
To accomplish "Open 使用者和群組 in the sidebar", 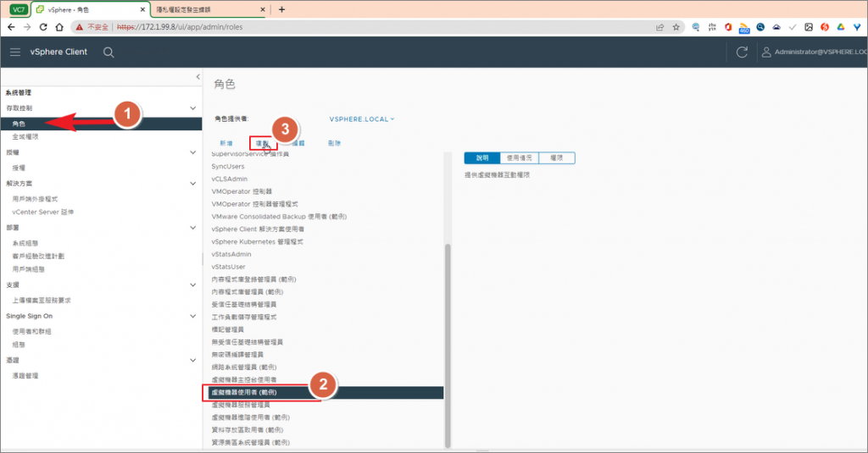I will [x=31, y=331].
